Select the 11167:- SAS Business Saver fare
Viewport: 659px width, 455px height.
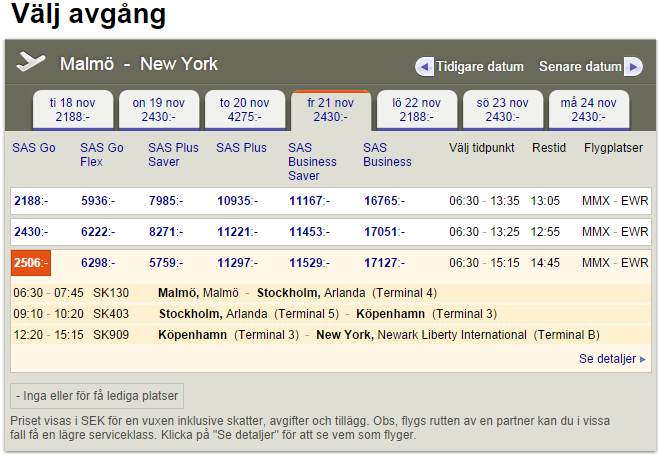(x=309, y=201)
